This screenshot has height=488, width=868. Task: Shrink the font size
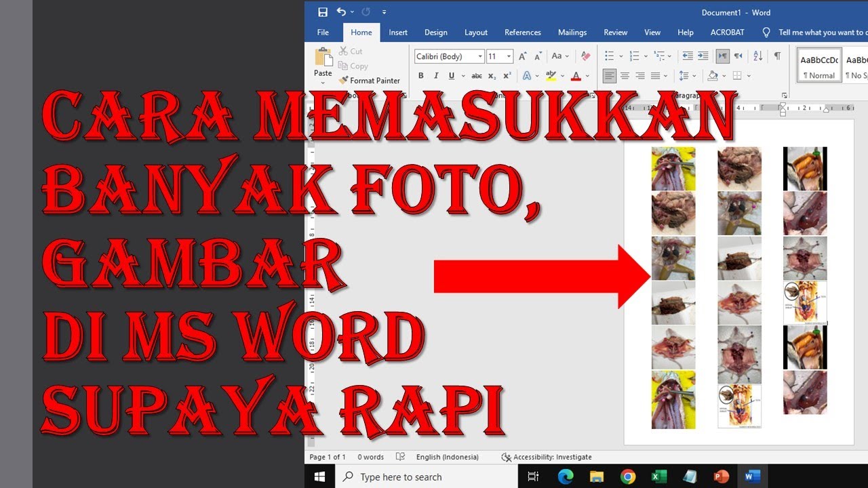click(538, 57)
